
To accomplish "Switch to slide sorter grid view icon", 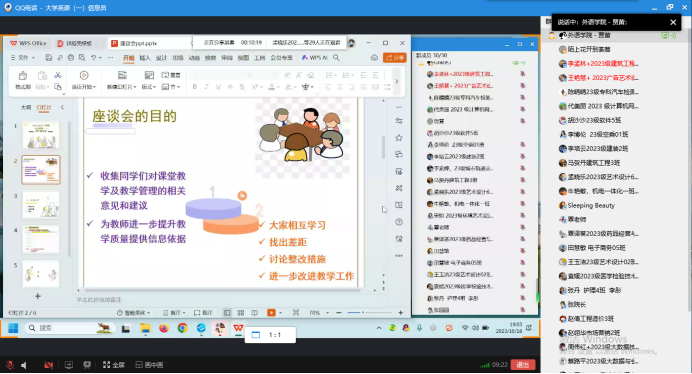I will [241, 313].
